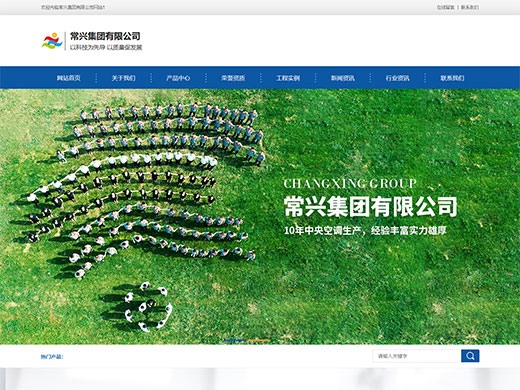Click banner text CHANGXING GROUP
The width and height of the screenshot is (520, 390).
(x=350, y=183)
